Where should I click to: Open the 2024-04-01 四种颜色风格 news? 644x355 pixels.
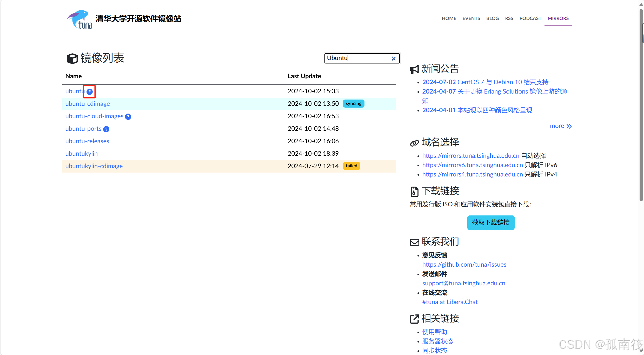coord(477,110)
